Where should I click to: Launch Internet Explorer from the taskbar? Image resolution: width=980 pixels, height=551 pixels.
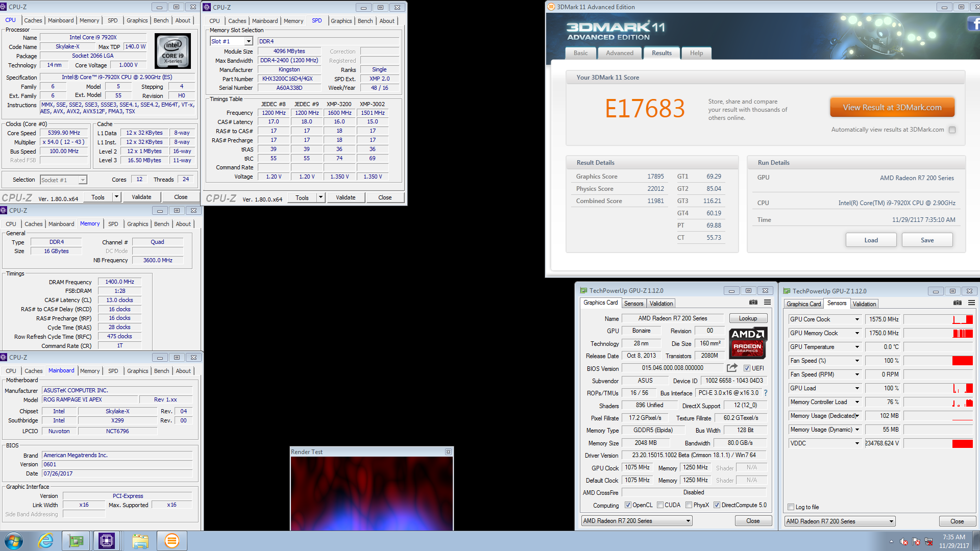tap(46, 541)
